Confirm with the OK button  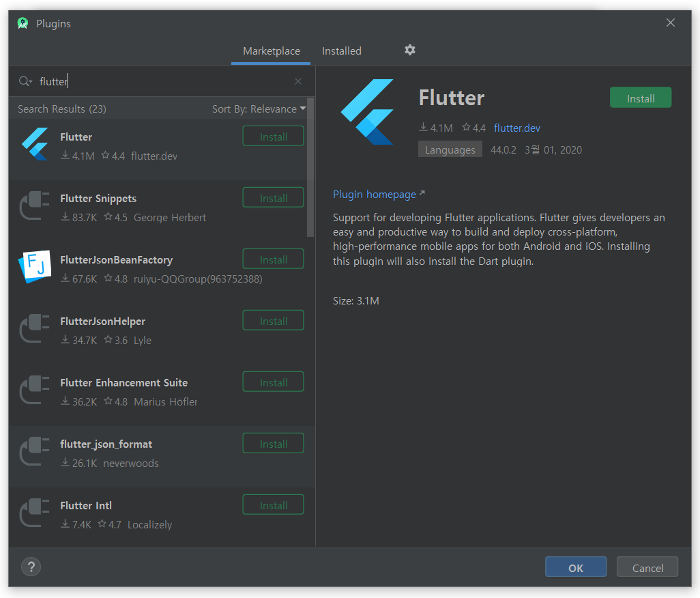[576, 568]
